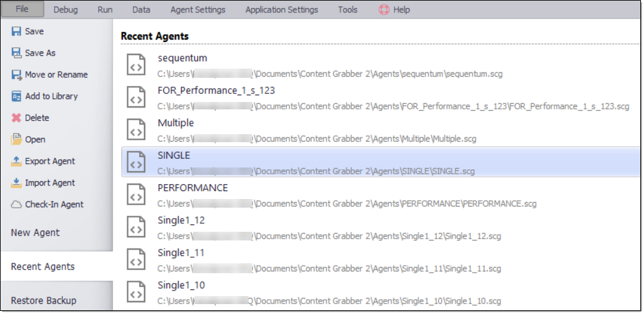Image resolution: width=644 pixels, height=314 pixels.
Task: Click the Save As icon
Action: coord(17,53)
